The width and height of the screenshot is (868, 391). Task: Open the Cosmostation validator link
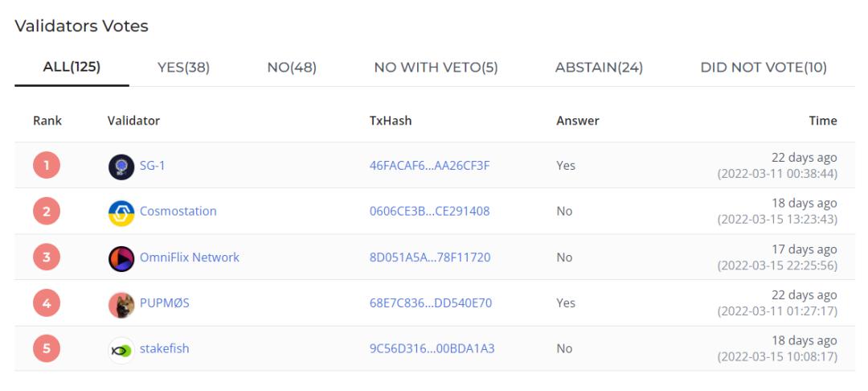[x=178, y=212]
